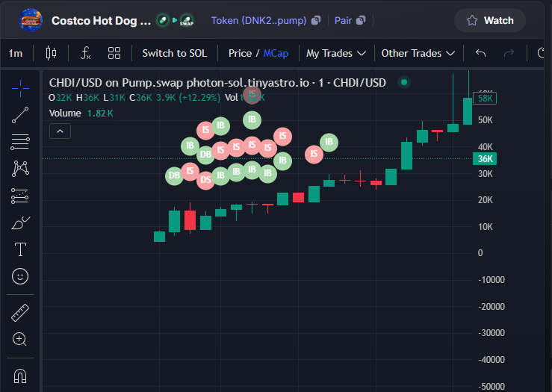This screenshot has width=552, height=392.
Task: Click the Volume 1.82 K indicator label
Action: coord(81,113)
